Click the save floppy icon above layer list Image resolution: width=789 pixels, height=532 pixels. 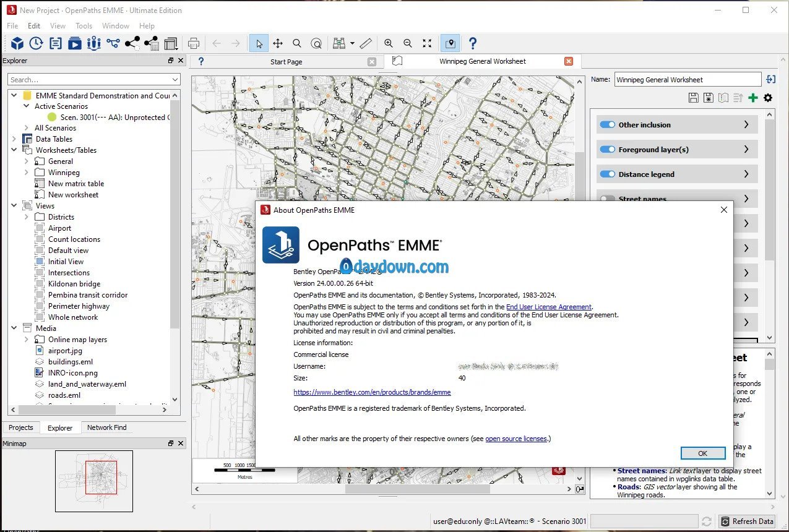tap(693, 98)
